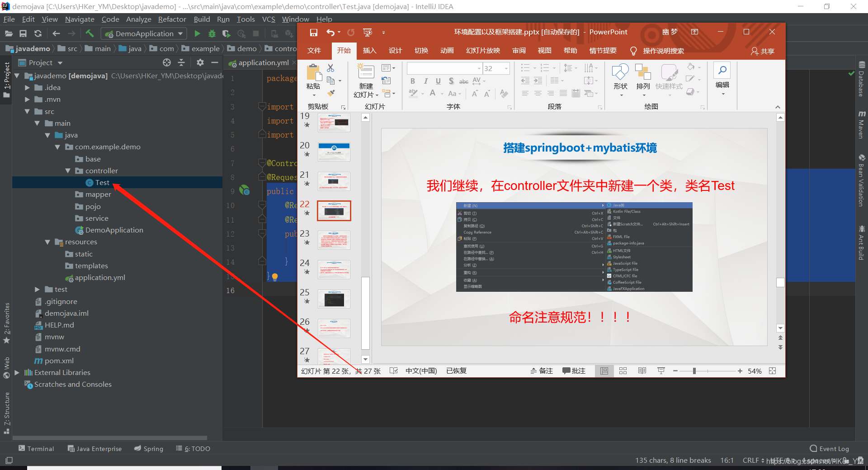The image size is (868, 470).
Task: Expand the test folder
Action: [37, 290]
